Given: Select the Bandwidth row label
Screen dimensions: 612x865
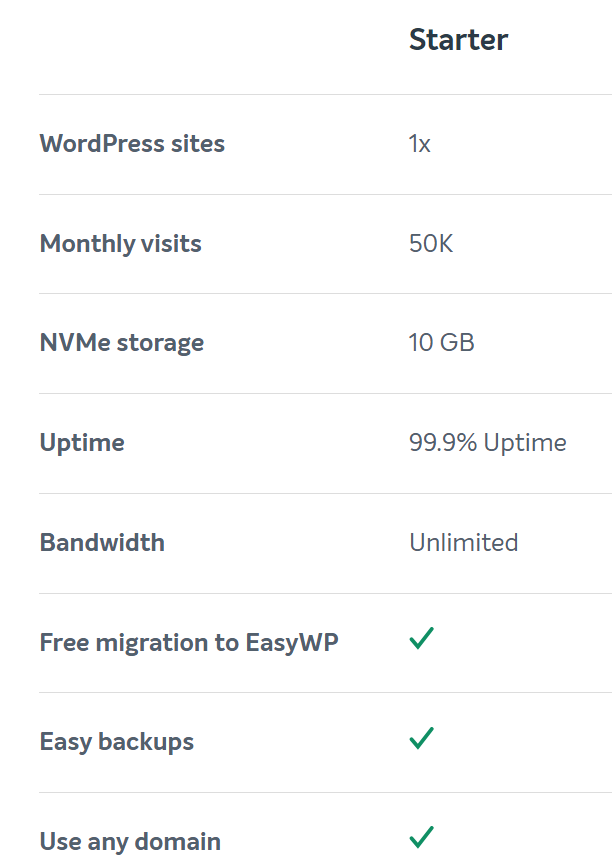Looking at the screenshot, I should [102, 542].
